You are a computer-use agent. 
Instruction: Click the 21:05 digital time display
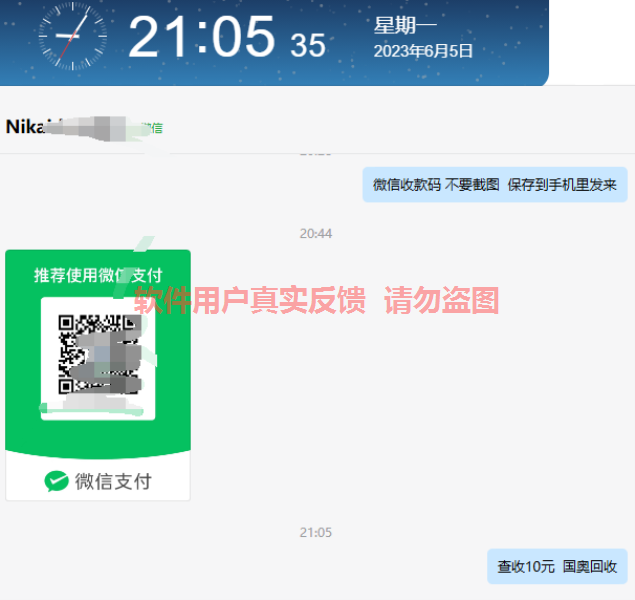202,36
